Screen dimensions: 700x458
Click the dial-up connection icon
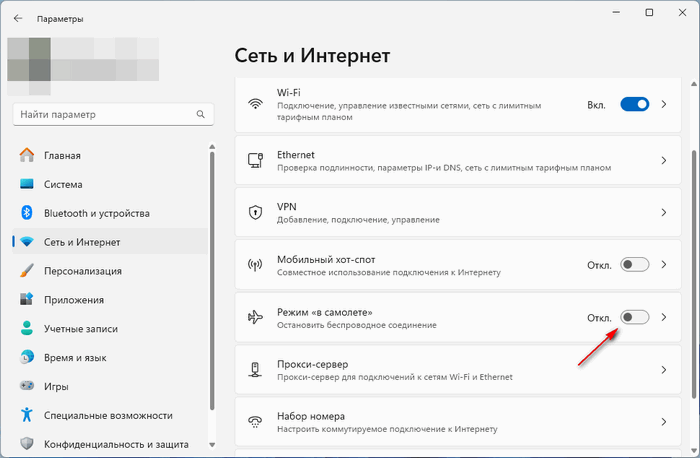pyautogui.click(x=255, y=422)
